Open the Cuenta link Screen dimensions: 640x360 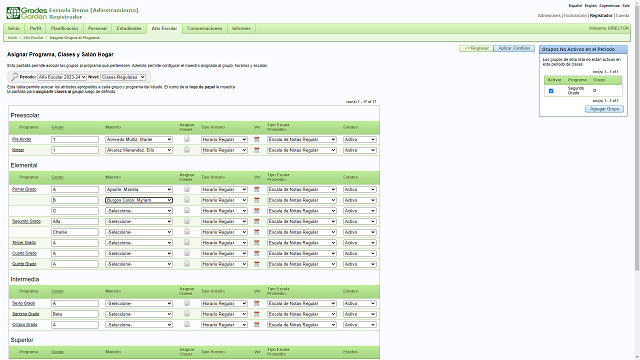pyautogui.click(x=622, y=16)
